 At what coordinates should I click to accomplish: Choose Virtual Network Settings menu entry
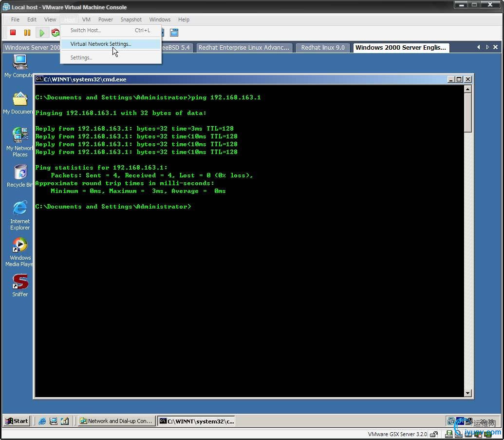point(111,44)
